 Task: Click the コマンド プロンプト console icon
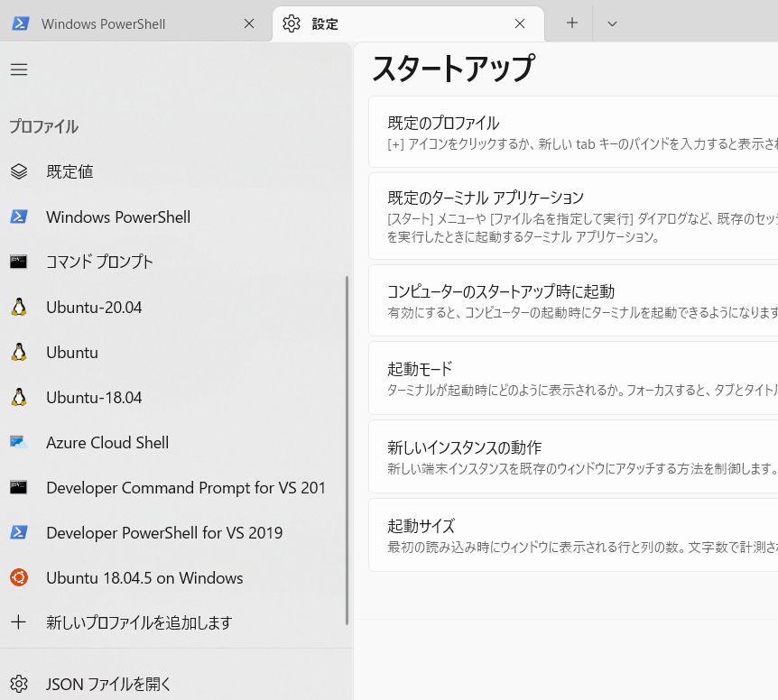19,262
